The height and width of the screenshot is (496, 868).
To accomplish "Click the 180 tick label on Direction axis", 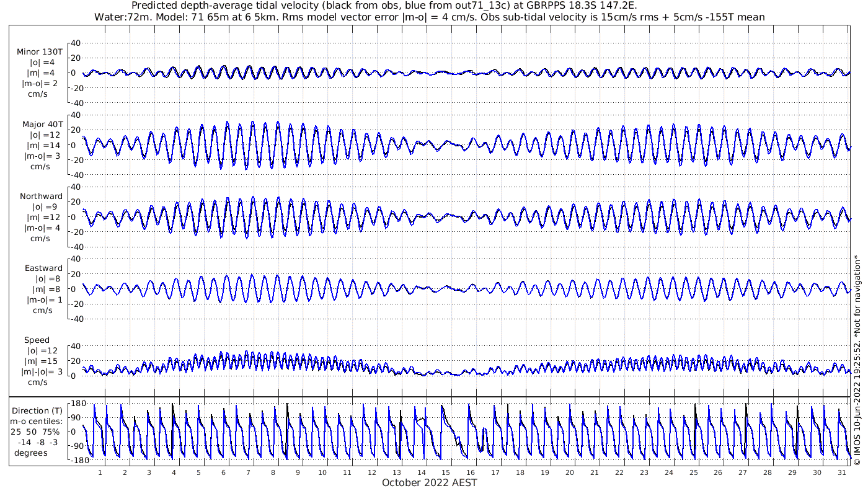I will pyautogui.click(x=76, y=404).
